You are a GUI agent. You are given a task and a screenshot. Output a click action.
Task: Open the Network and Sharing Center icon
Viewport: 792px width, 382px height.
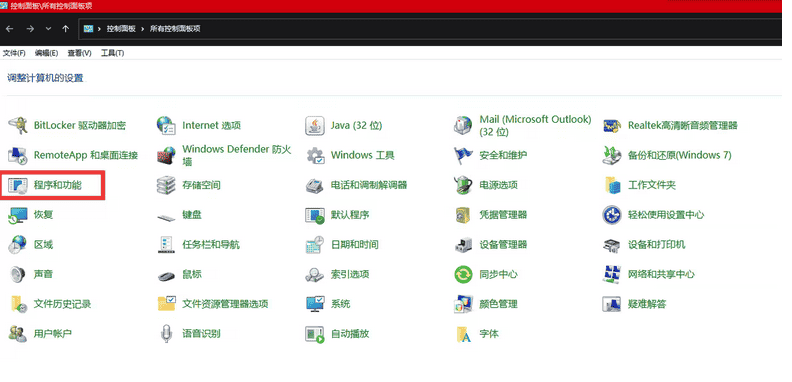pos(612,274)
